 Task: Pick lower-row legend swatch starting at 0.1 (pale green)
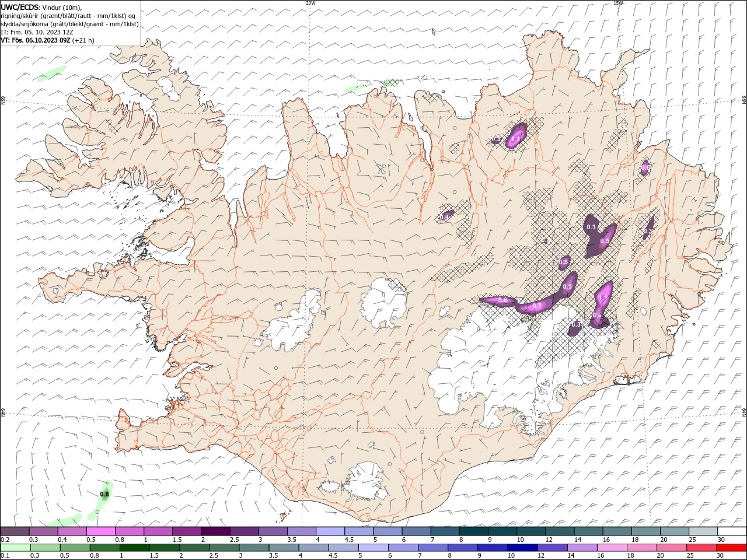coord(15,548)
